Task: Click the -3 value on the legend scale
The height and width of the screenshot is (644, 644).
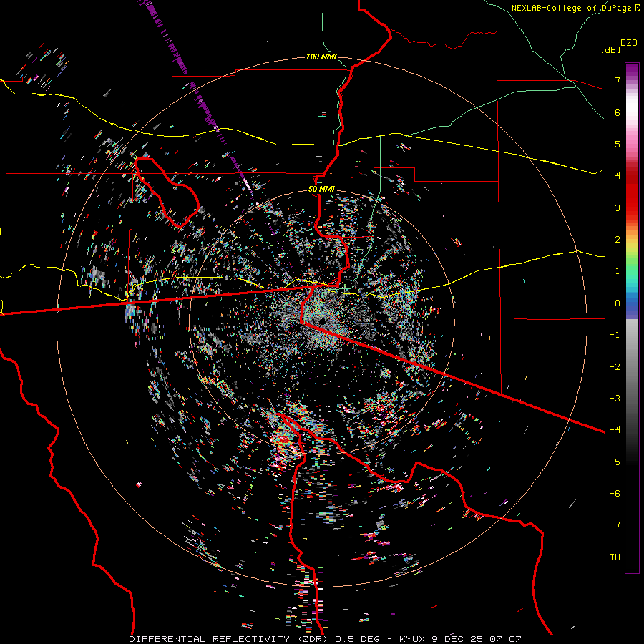Action: pyautogui.click(x=615, y=398)
